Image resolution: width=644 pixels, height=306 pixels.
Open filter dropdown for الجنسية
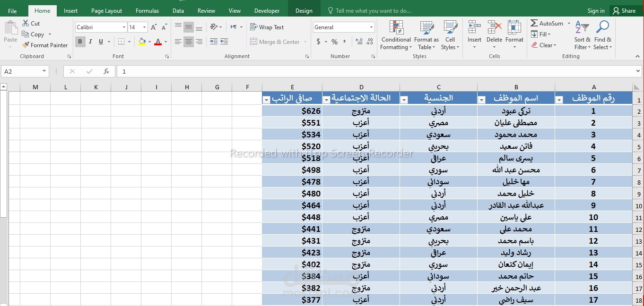404,100
